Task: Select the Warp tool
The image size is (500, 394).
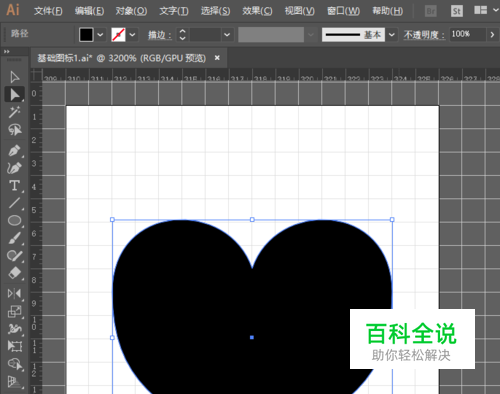Action: pos(14,329)
